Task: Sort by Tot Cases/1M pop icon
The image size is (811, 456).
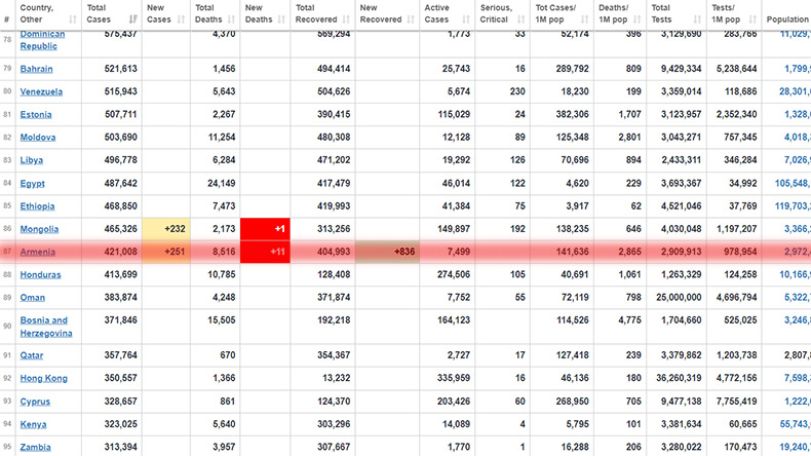Action: [585, 20]
